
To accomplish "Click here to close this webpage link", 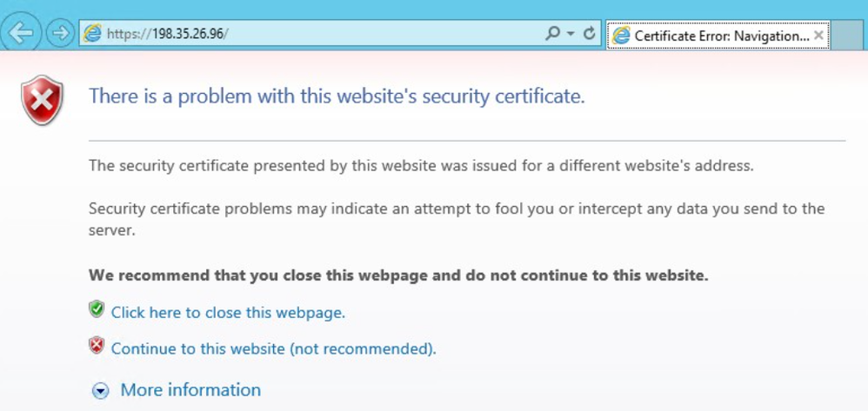I will pyautogui.click(x=228, y=313).
